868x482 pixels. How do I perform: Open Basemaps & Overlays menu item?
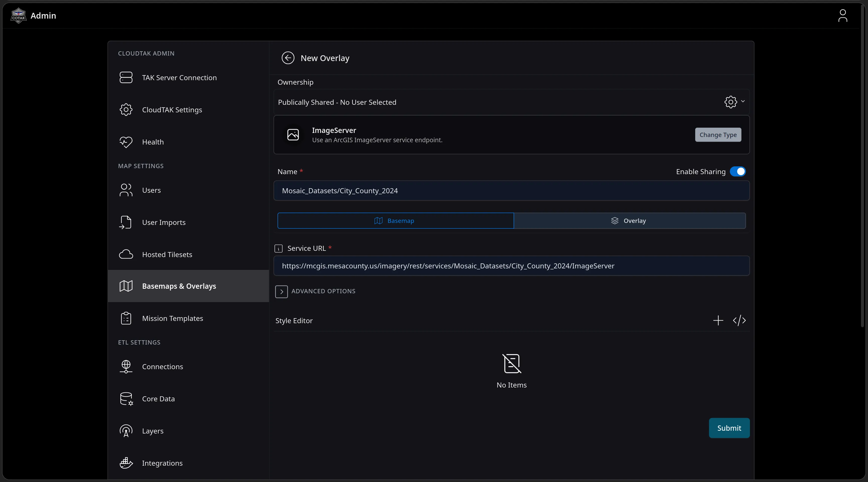(x=188, y=286)
